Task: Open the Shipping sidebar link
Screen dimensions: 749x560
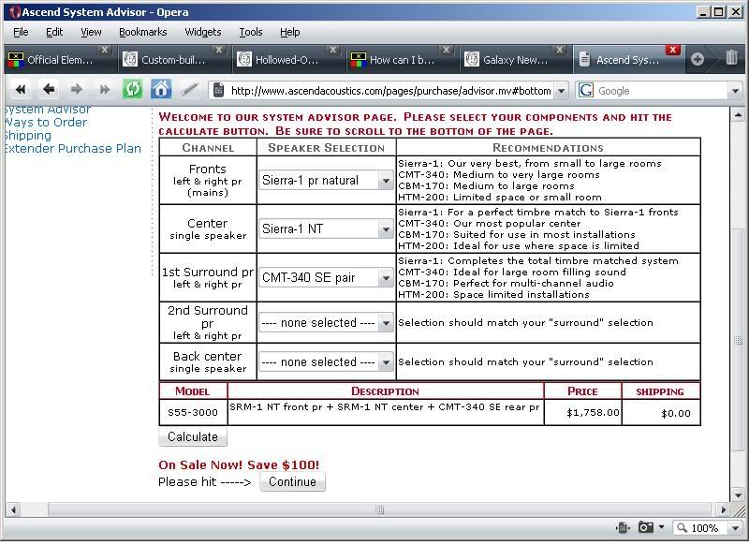Action: tap(27, 136)
